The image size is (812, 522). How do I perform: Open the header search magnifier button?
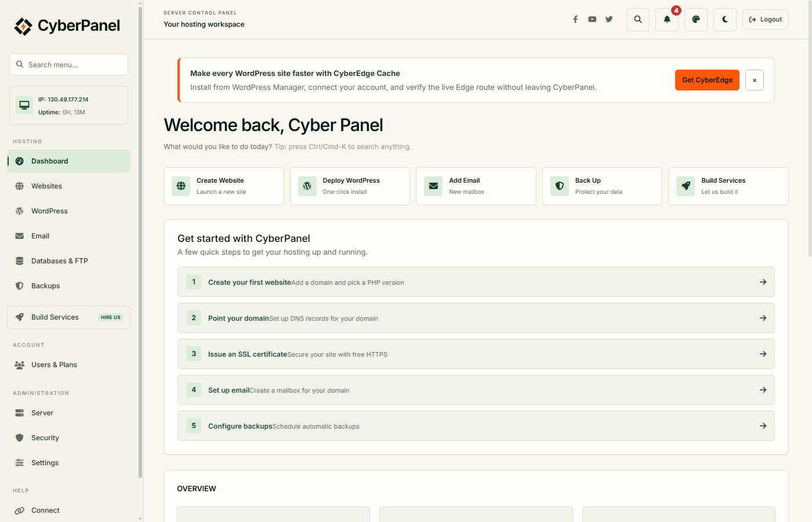pos(638,20)
